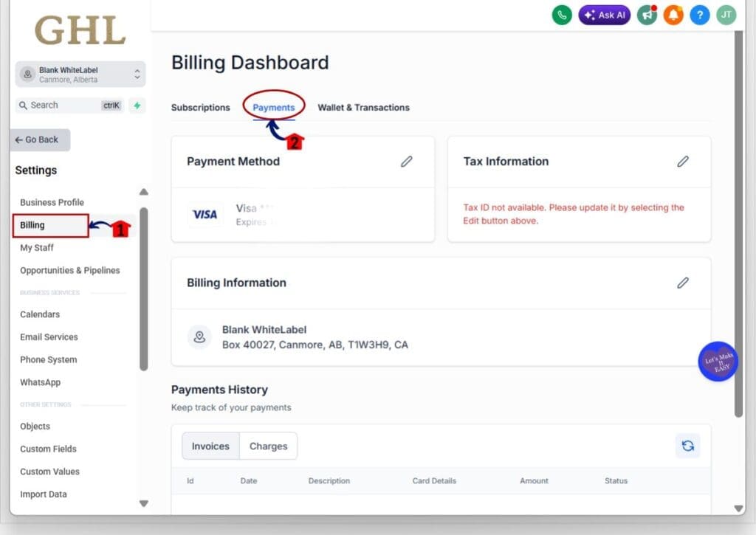Open the blue help question mark
The height and width of the screenshot is (535, 756).
(700, 15)
